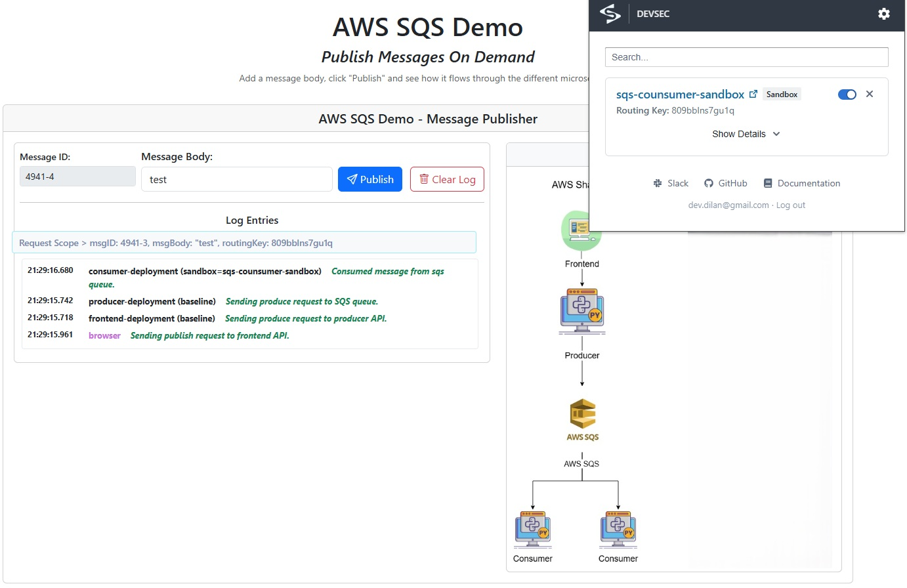Viewport: 907px width, 588px height.
Task: Click the second Consumer icon under AWS SQS
Action: (x=618, y=529)
